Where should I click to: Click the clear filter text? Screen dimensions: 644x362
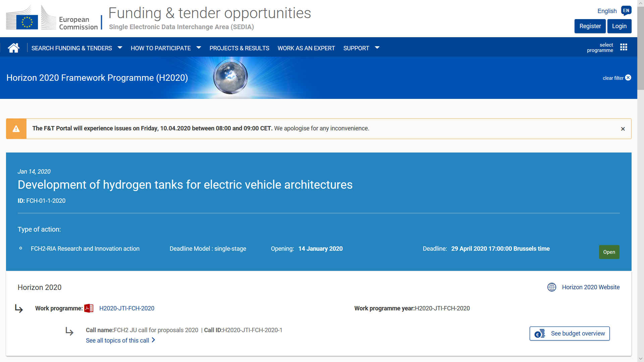point(613,78)
